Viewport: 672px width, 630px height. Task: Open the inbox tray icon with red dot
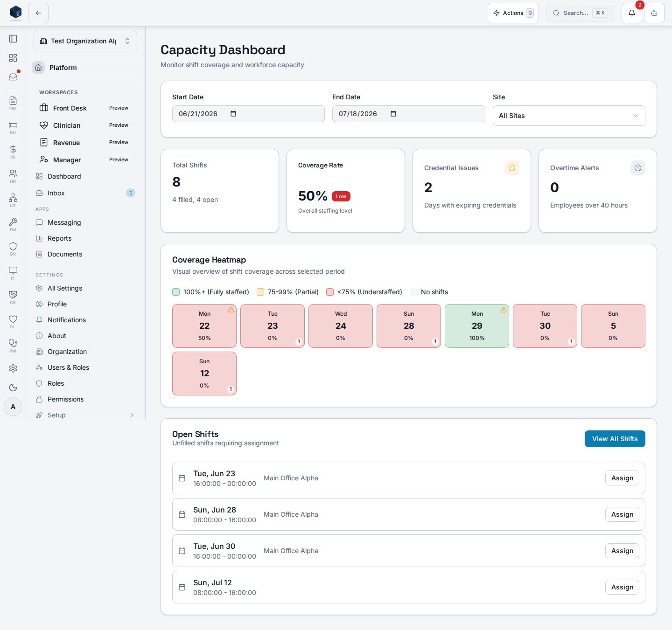pos(13,77)
